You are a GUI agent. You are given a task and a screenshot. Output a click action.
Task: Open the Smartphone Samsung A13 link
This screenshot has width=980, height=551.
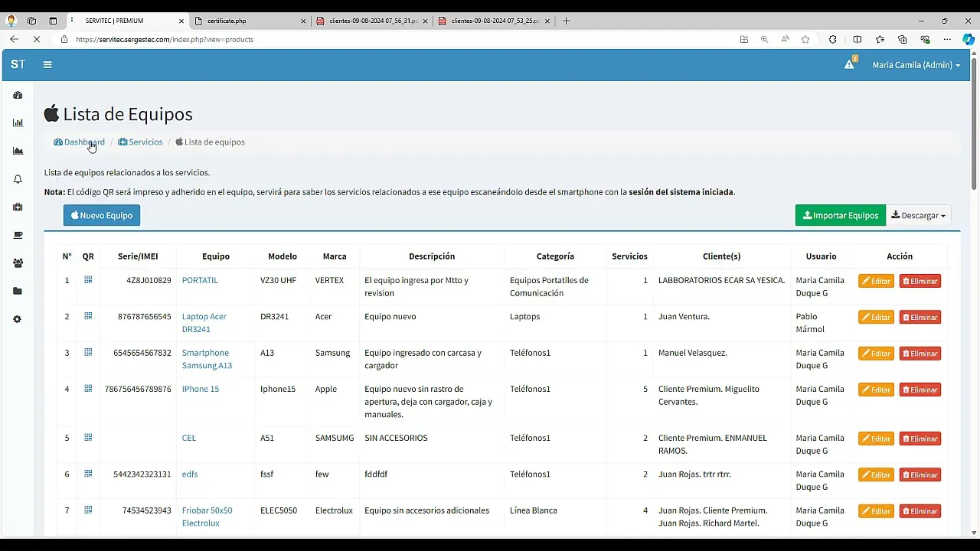207,359
